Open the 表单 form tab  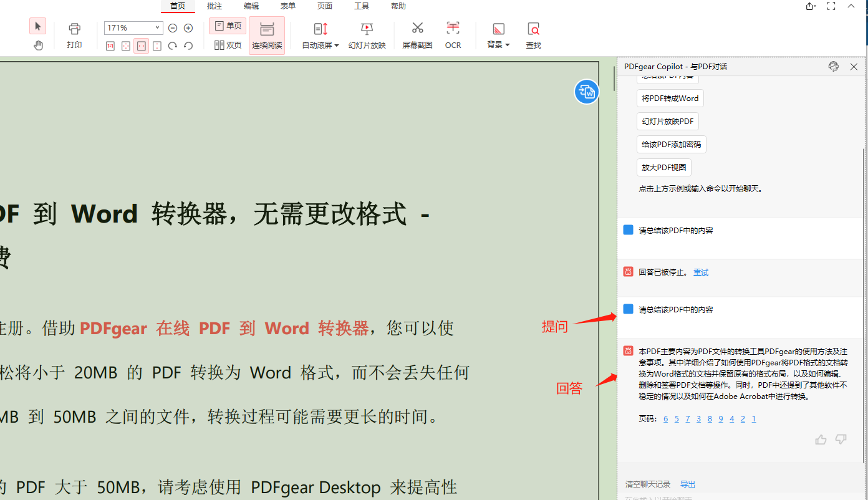[x=288, y=6]
